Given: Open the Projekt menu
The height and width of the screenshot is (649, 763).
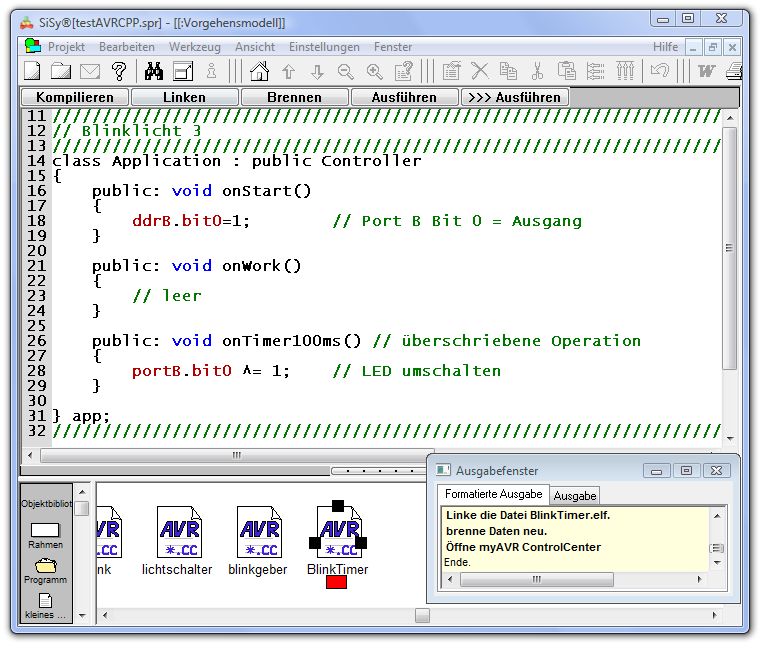Looking at the screenshot, I should pyautogui.click(x=66, y=47).
